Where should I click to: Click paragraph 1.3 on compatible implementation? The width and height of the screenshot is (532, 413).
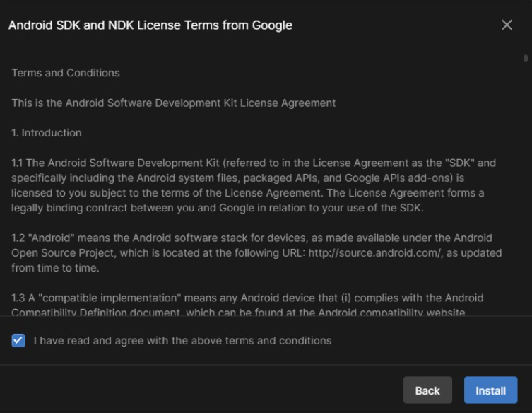click(x=247, y=305)
